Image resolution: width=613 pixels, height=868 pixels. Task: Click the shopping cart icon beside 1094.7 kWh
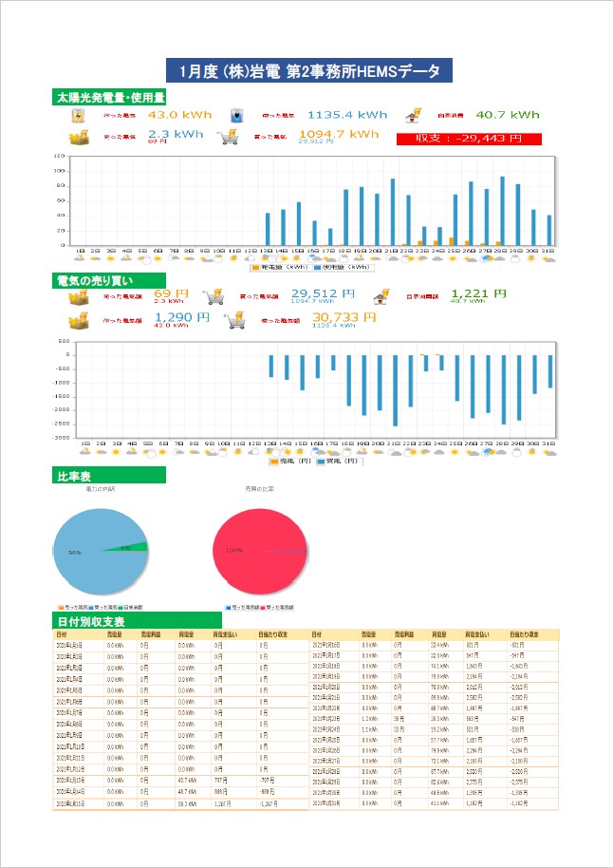point(229,138)
